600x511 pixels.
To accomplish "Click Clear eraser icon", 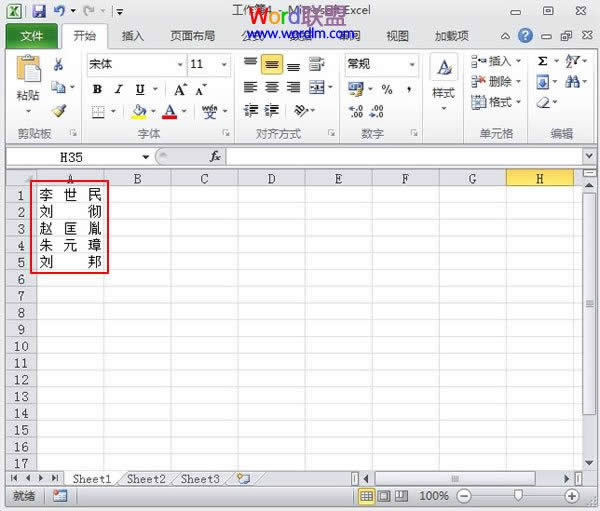I will [543, 103].
